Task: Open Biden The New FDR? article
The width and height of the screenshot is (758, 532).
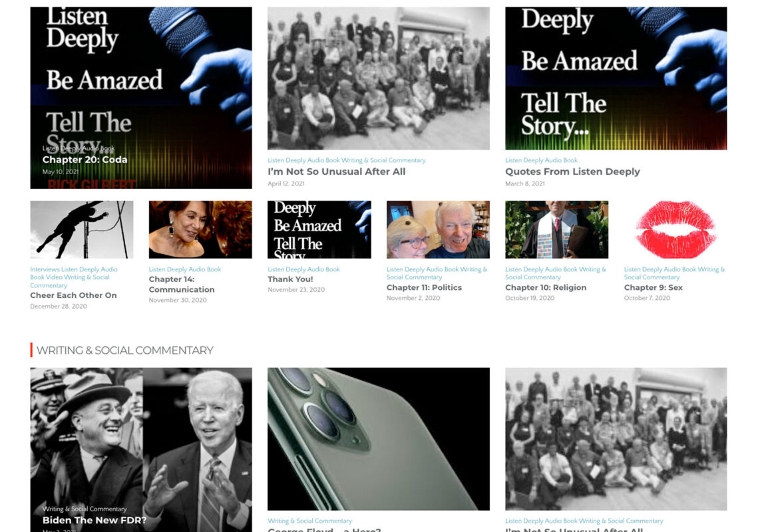Action: pyautogui.click(x=95, y=521)
